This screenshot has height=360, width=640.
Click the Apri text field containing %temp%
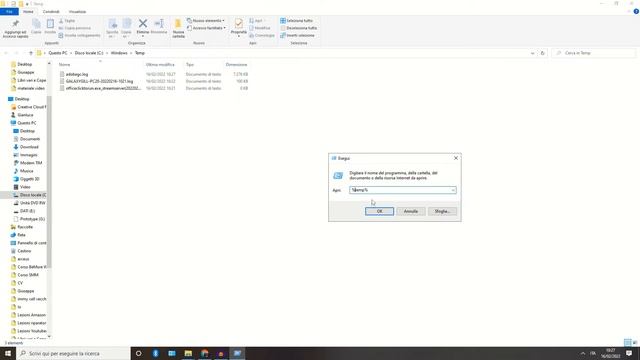click(x=400, y=190)
